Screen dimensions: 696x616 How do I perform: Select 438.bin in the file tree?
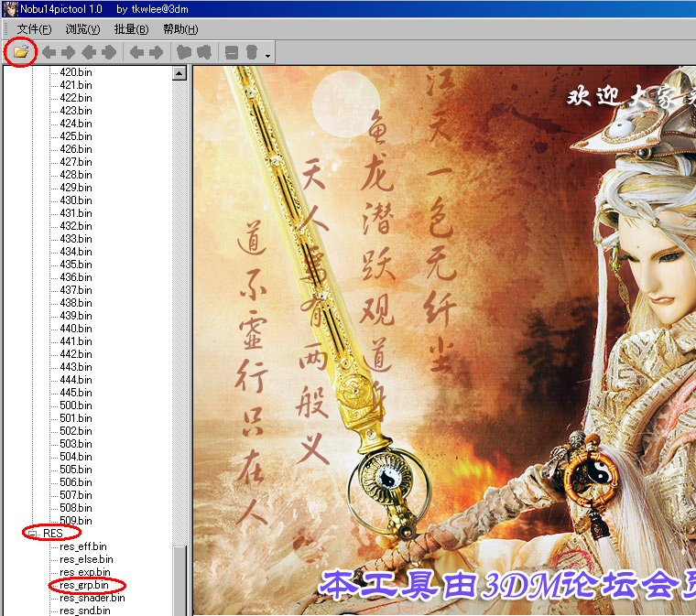coord(76,303)
